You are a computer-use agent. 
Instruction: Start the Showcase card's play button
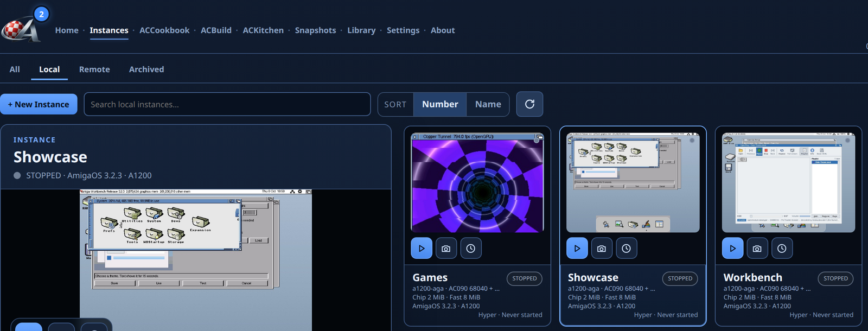pyautogui.click(x=577, y=249)
